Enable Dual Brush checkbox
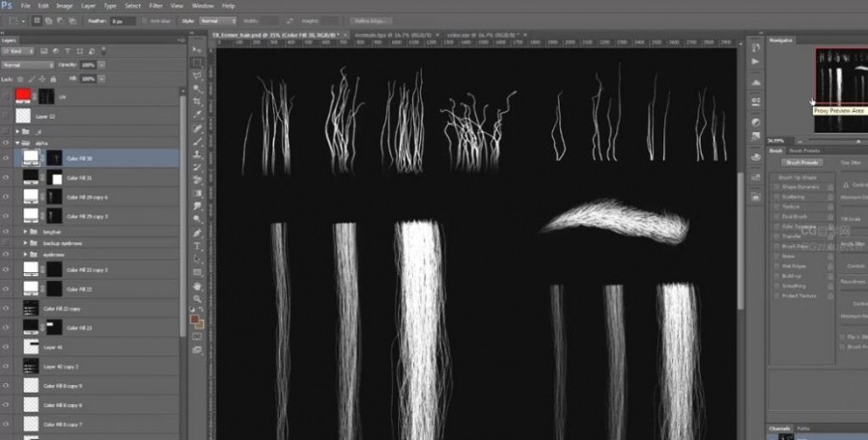This screenshot has height=440, width=868. point(776,217)
